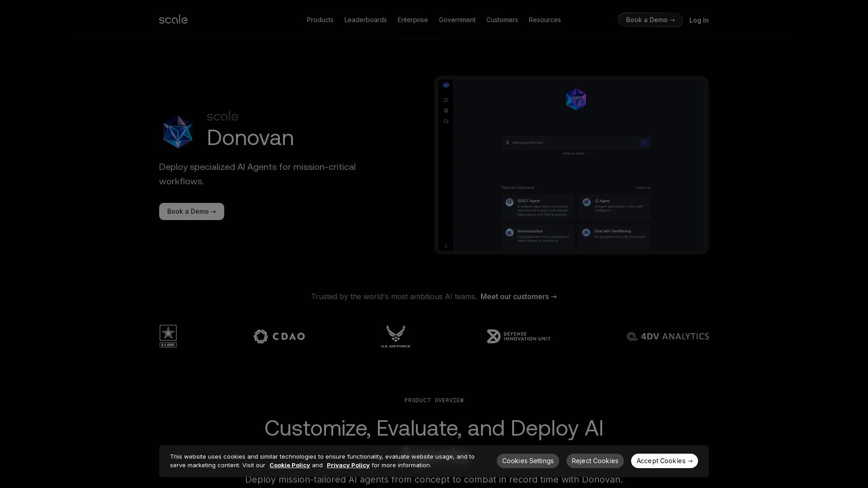Screen dimensions: 868x488
Task: Open the Resources dropdown menu
Action: pyautogui.click(x=544, y=20)
